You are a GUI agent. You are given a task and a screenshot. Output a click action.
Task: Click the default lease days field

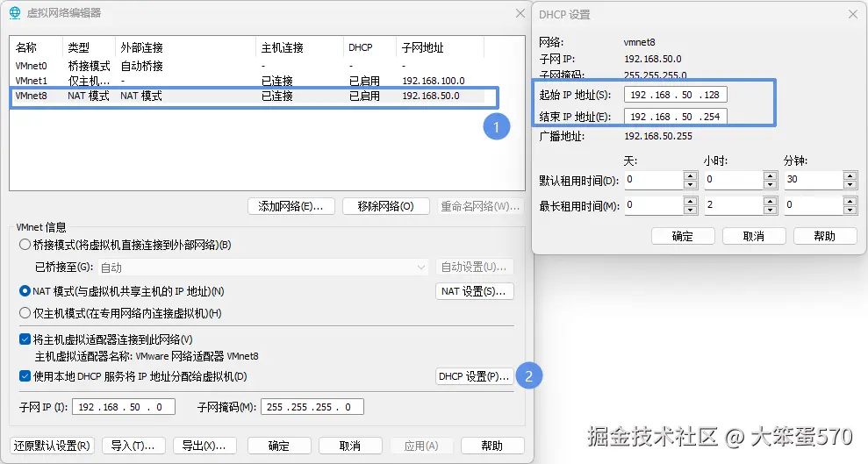(653, 180)
